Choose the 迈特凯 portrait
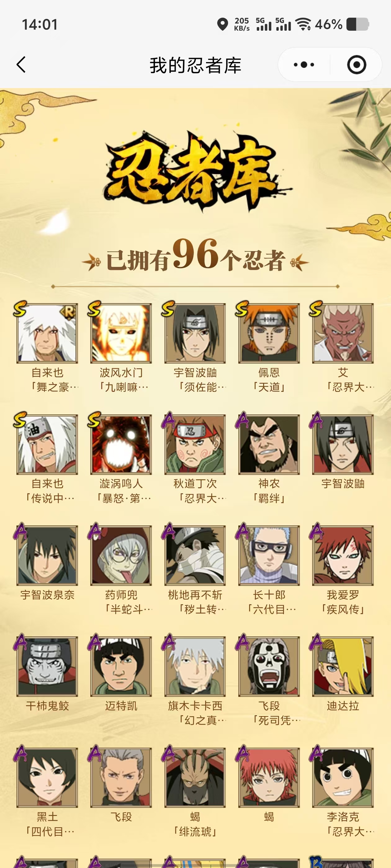The height and width of the screenshot is (868, 391). 121,666
